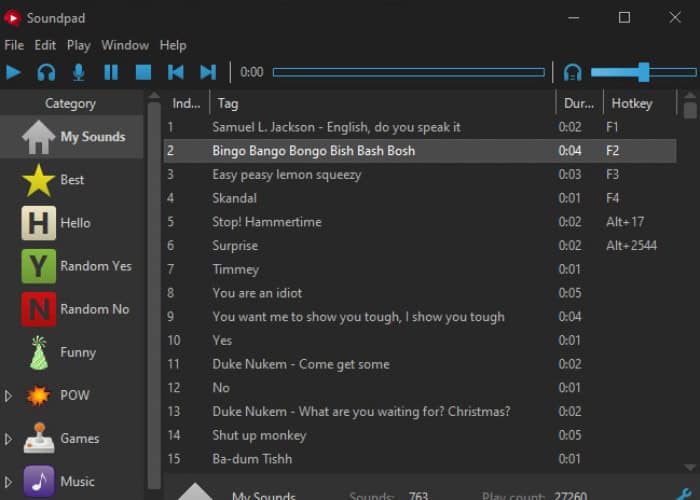
Task: Skip to previous sound icon
Action: tap(176, 72)
